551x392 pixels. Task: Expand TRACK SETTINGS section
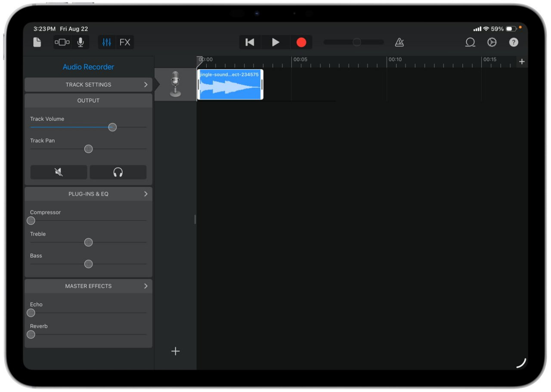coord(88,85)
